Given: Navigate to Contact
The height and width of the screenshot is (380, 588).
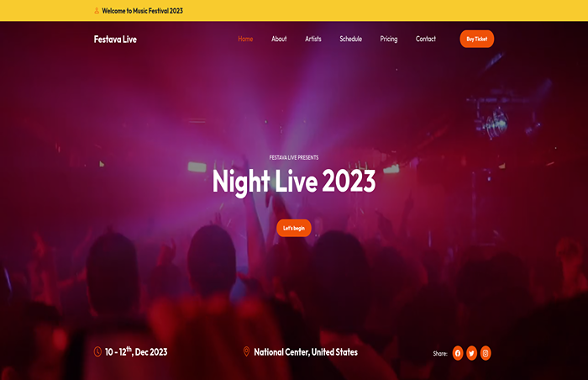Looking at the screenshot, I should [426, 39].
